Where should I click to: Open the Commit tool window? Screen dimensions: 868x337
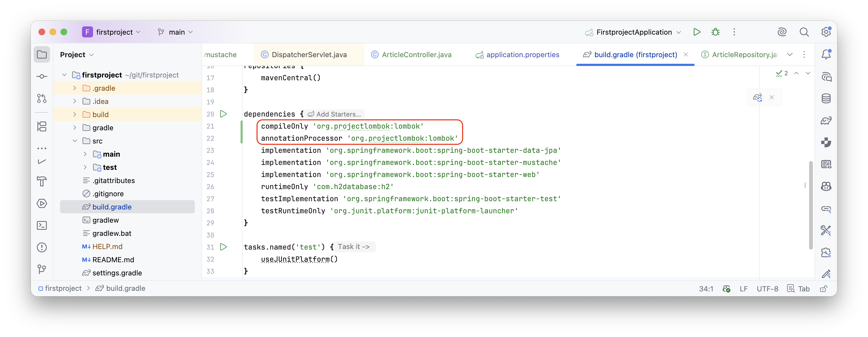point(42,76)
